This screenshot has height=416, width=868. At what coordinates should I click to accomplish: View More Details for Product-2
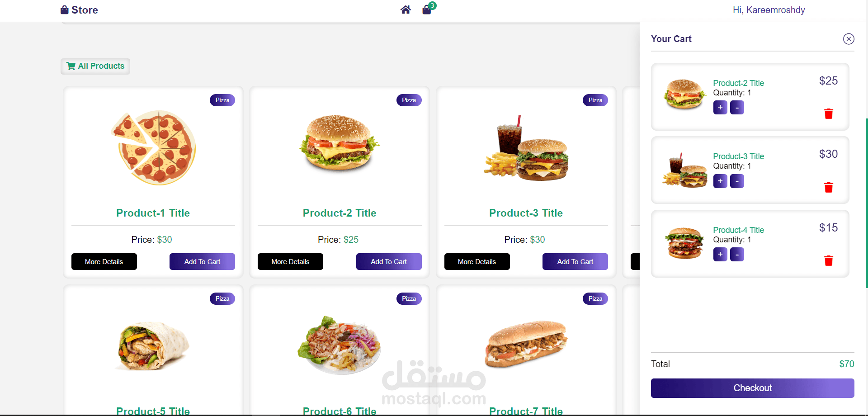tap(290, 261)
